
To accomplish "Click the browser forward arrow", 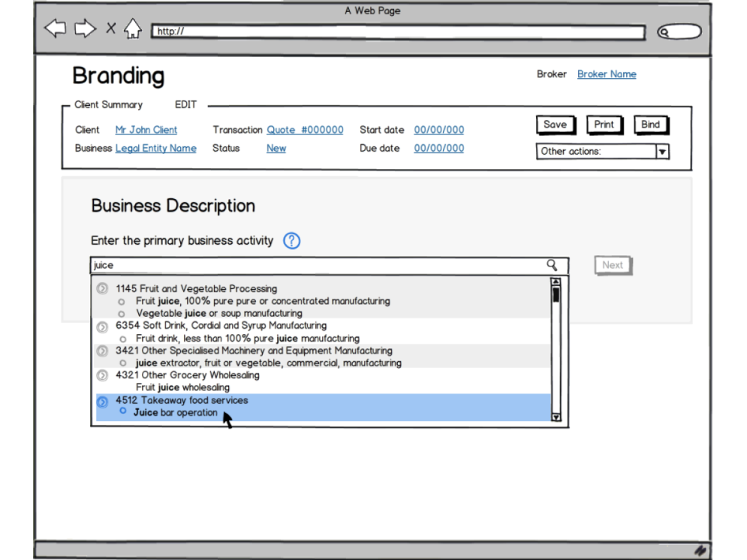I will pyautogui.click(x=86, y=29).
